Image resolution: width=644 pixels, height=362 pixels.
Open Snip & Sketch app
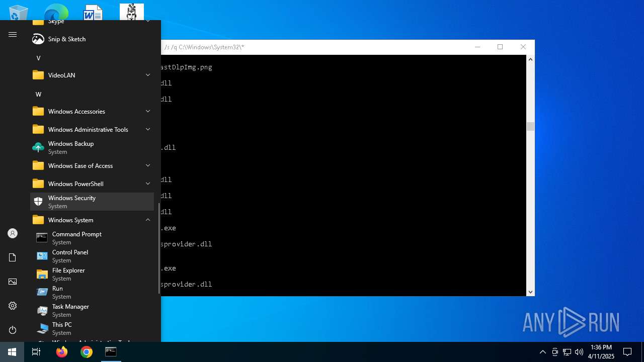[x=92, y=39]
